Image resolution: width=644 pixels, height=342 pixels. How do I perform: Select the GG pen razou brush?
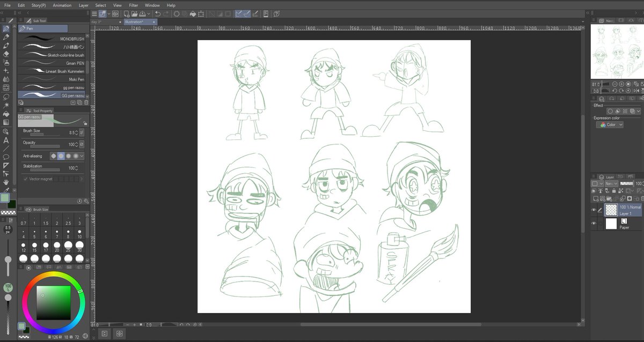54,95
